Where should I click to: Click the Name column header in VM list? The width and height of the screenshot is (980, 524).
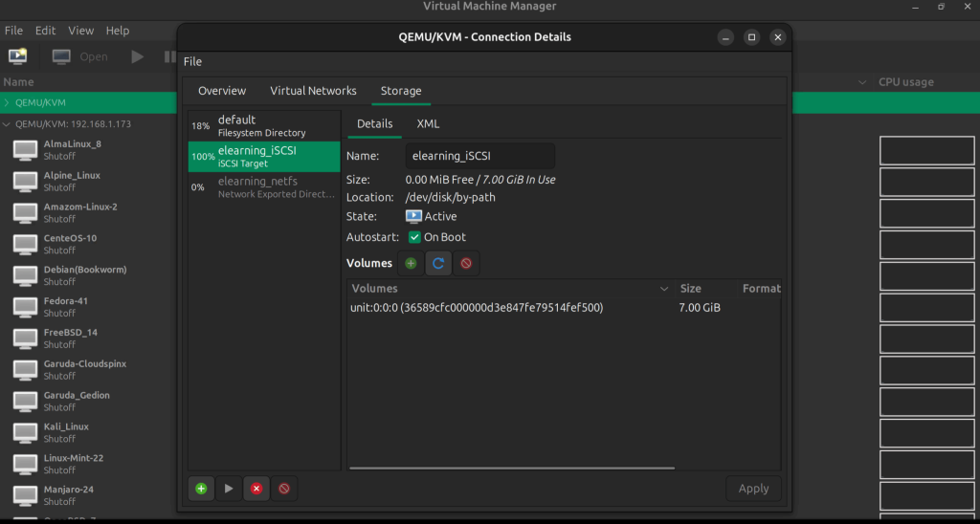coord(19,82)
